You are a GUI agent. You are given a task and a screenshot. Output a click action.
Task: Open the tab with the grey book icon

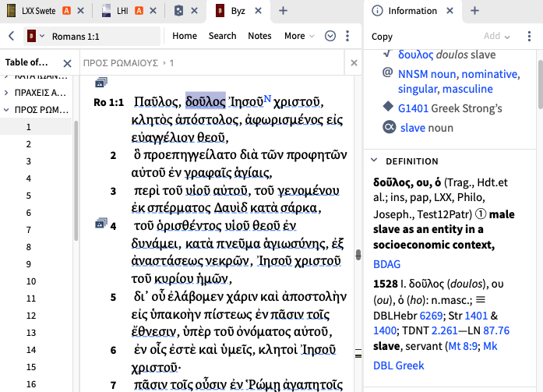178,11
